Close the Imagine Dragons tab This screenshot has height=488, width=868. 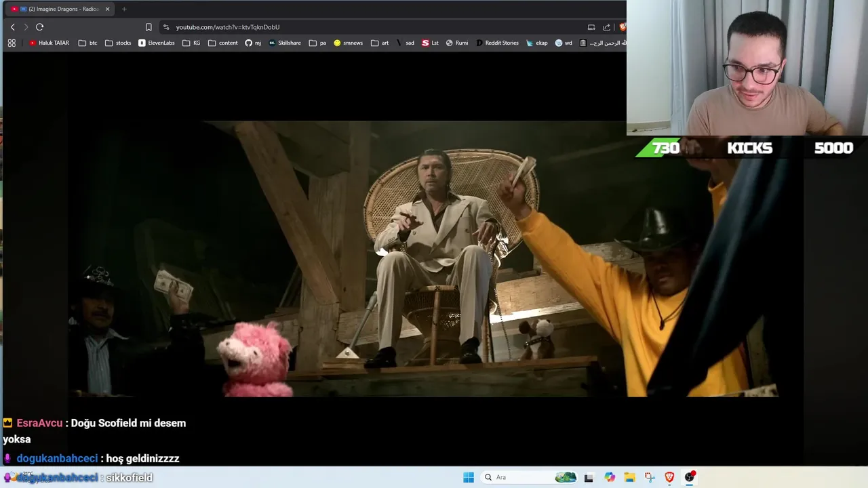pyautogui.click(x=107, y=9)
